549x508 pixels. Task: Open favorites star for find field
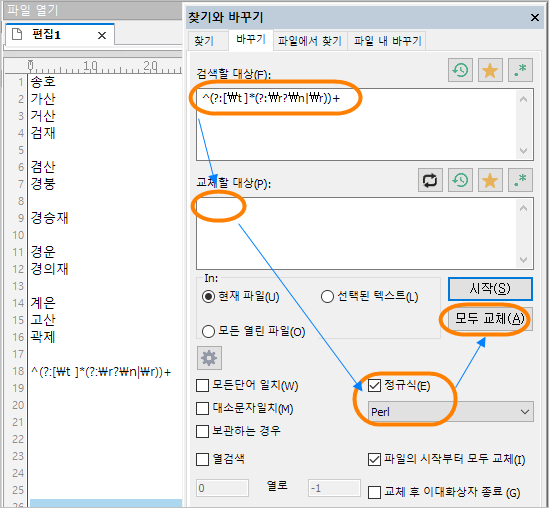pyautogui.click(x=490, y=70)
